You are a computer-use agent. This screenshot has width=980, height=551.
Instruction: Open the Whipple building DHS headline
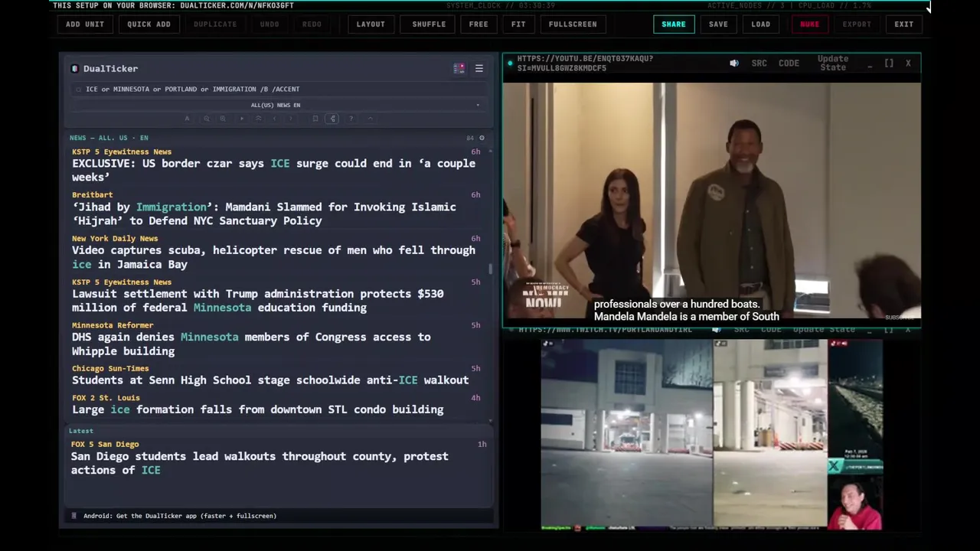pyautogui.click(x=251, y=344)
